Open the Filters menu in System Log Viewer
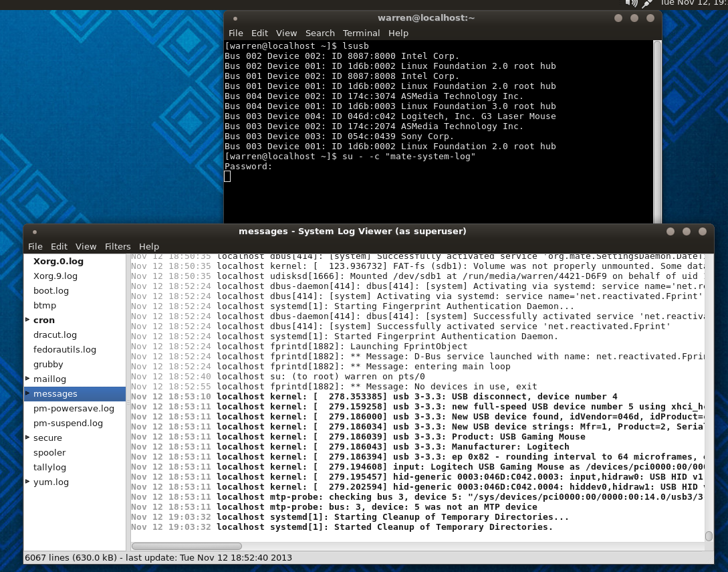The width and height of the screenshot is (728, 572). pyautogui.click(x=118, y=246)
